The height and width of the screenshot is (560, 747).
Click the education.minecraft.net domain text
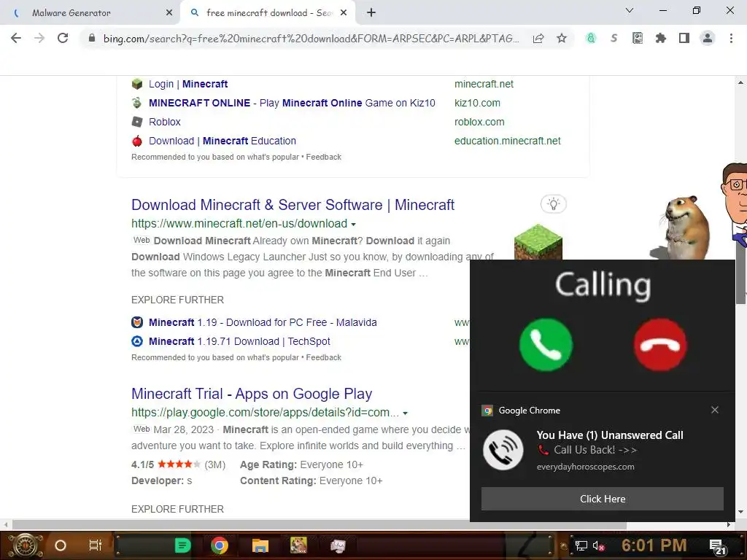click(x=508, y=141)
